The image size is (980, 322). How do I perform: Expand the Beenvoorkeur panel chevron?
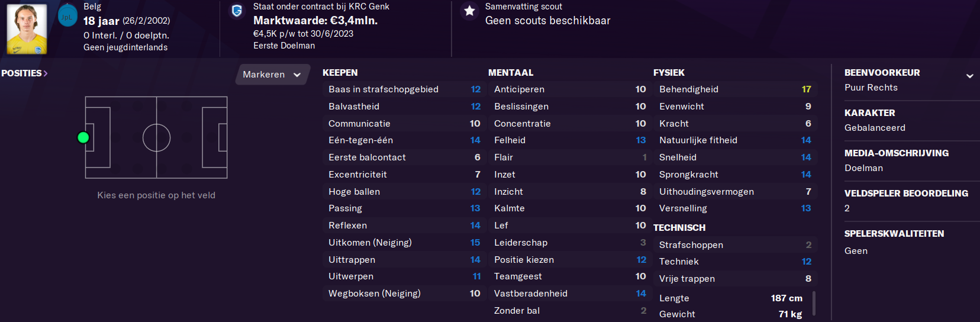coord(969,76)
